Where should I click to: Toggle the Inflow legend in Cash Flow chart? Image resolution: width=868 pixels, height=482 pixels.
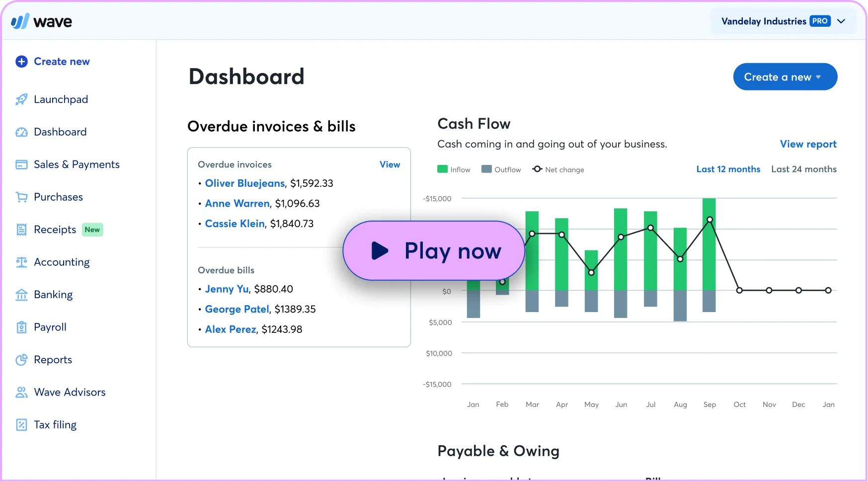point(453,169)
